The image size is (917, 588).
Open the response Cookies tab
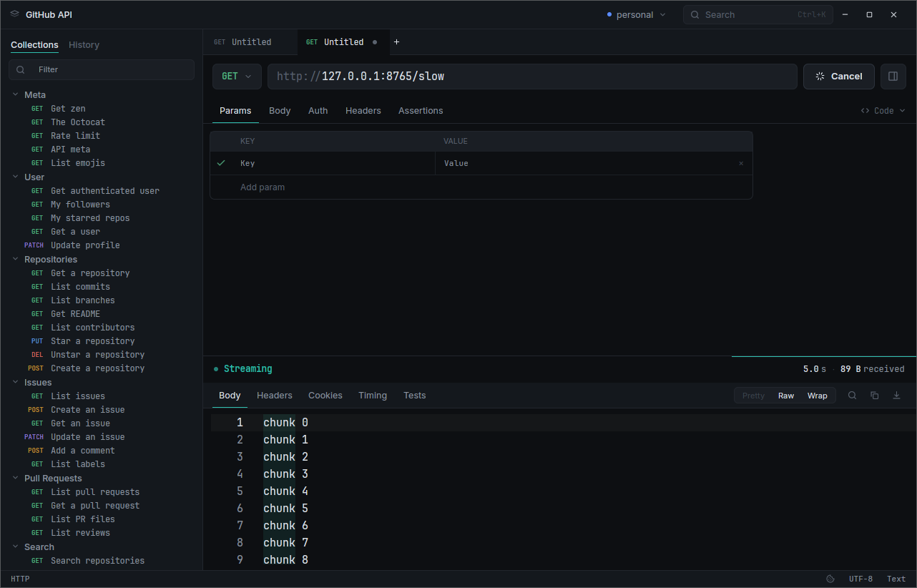pyautogui.click(x=325, y=396)
